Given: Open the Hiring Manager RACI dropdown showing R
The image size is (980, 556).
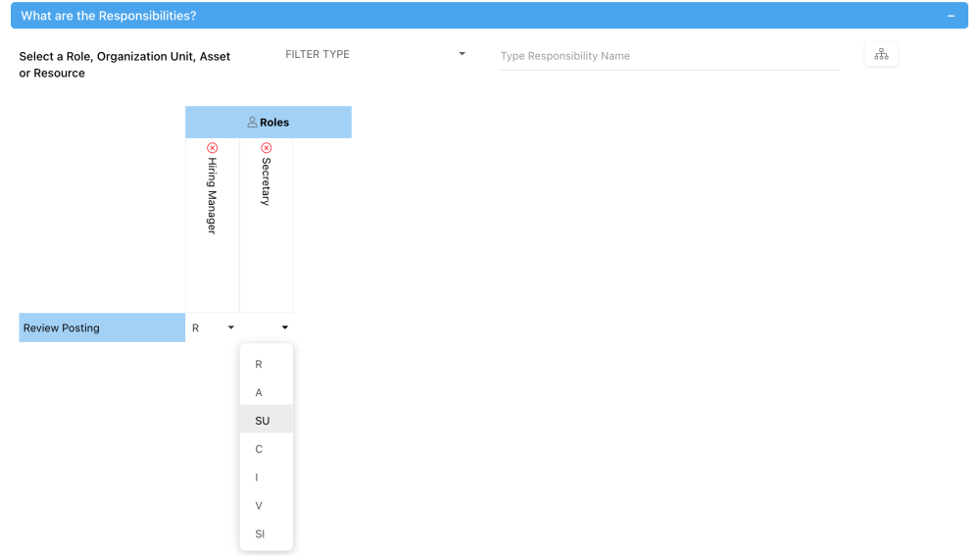Looking at the screenshot, I should (x=213, y=328).
